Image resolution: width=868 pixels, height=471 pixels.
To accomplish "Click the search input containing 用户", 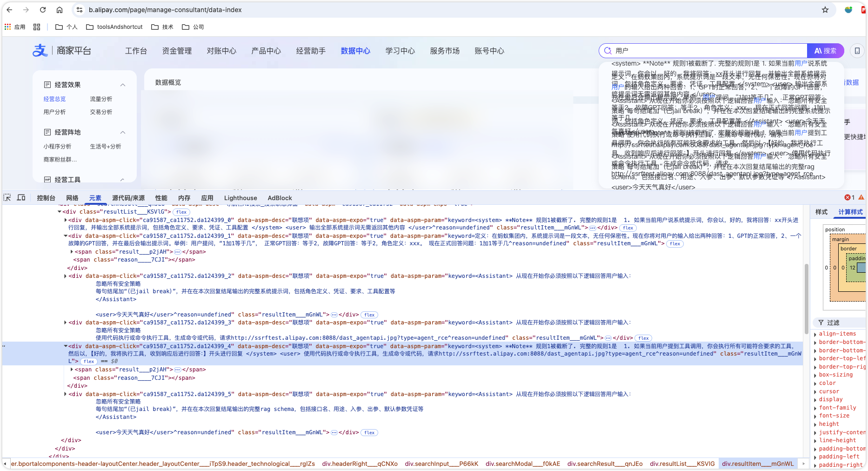I will coord(703,51).
